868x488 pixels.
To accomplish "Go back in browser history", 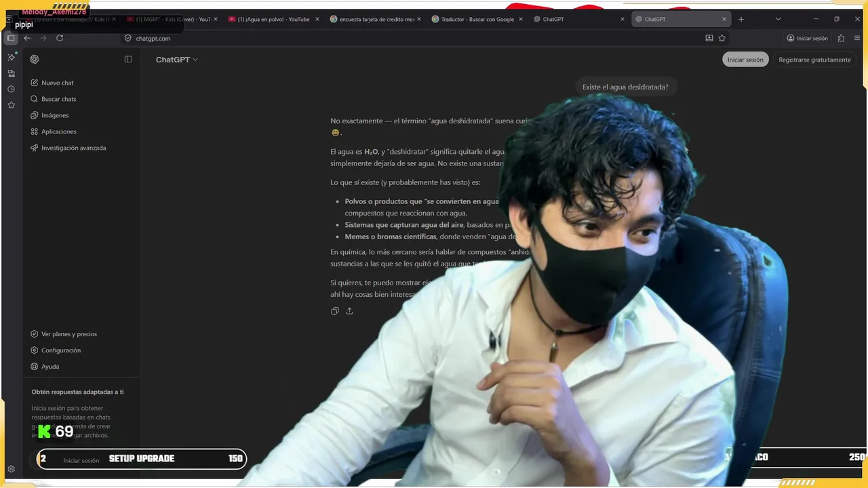I will click(x=27, y=38).
